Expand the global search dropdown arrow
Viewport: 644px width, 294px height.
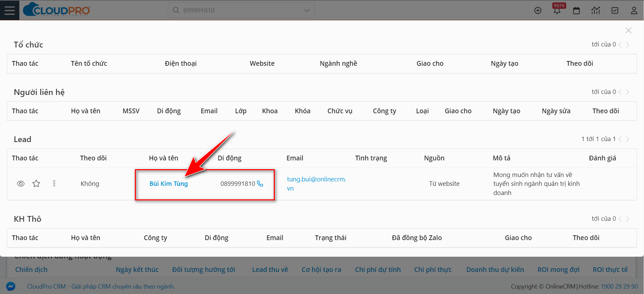[x=307, y=11]
